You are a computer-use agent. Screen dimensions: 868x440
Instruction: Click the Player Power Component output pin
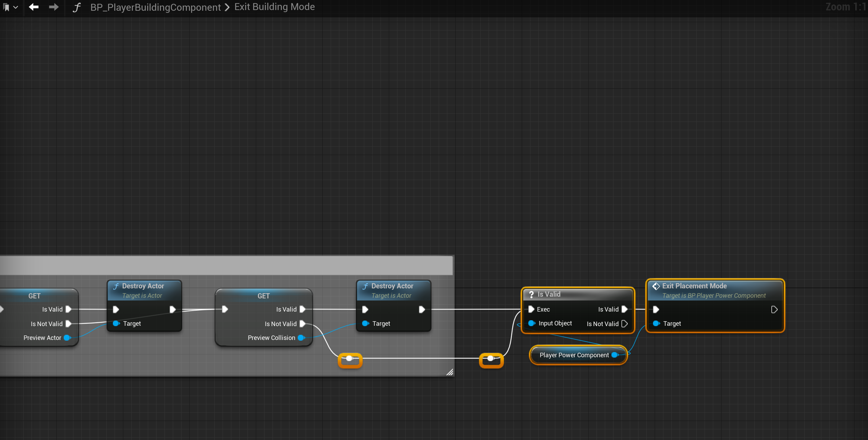pos(615,355)
